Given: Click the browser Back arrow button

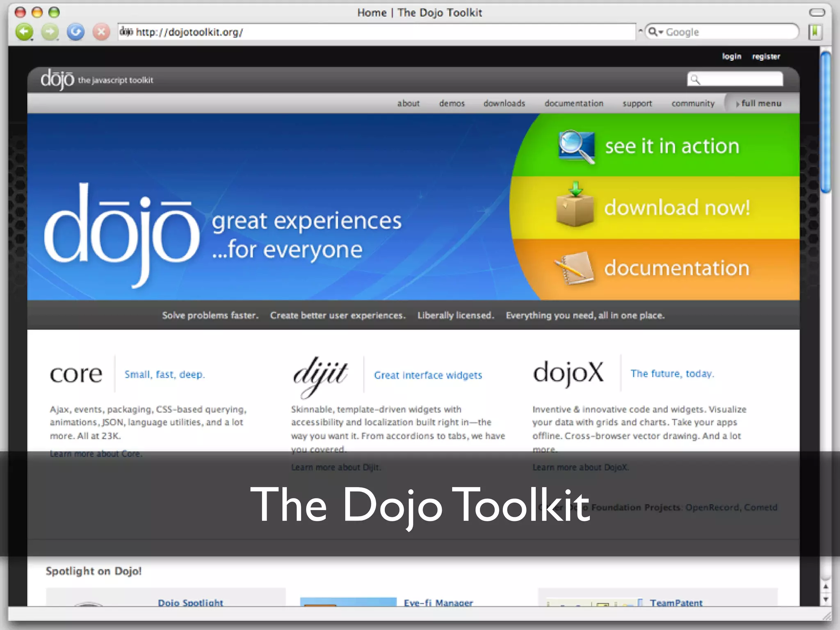Looking at the screenshot, I should [x=24, y=32].
